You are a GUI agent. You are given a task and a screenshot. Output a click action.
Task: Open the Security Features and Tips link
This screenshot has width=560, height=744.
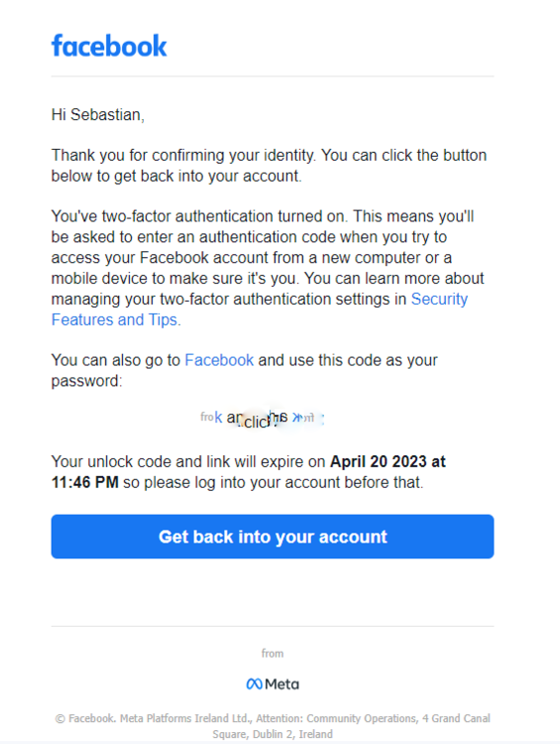coord(260,310)
